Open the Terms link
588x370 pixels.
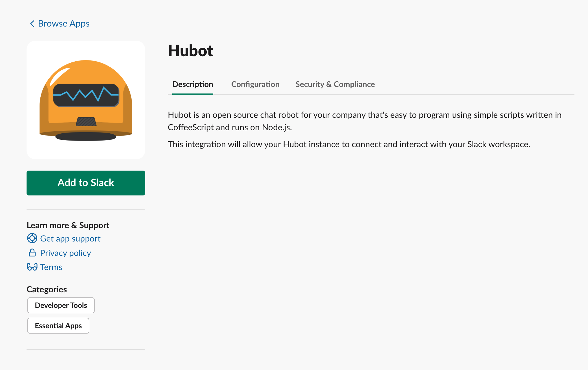coord(51,267)
